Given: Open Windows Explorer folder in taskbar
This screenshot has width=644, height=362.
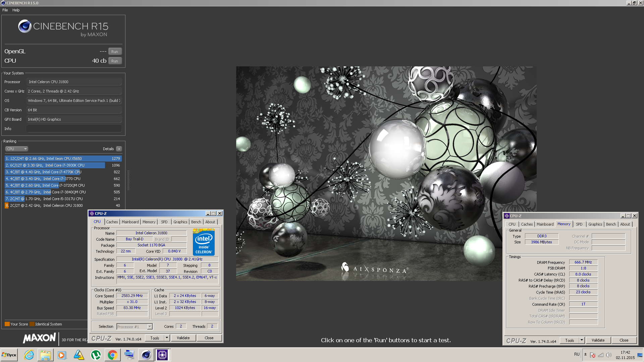Looking at the screenshot, I should (46, 355).
